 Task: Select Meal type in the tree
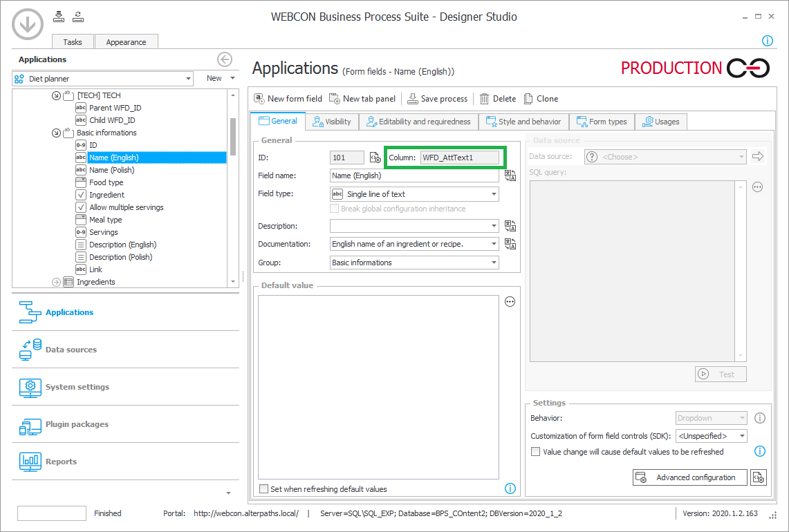106,220
